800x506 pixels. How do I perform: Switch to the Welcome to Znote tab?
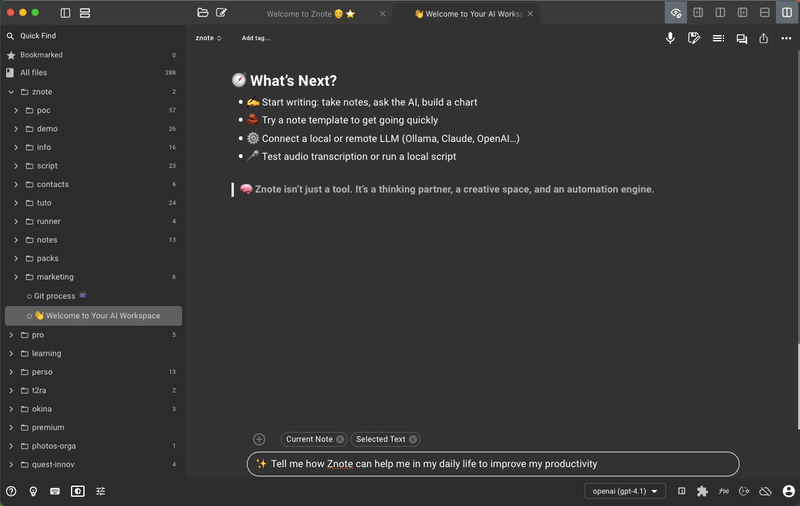pos(310,14)
